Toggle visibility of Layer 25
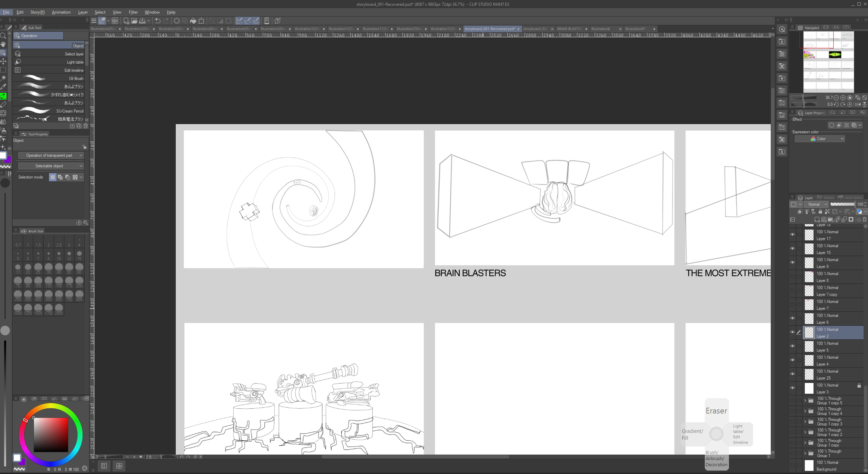868x474 pixels. pyautogui.click(x=792, y=374)
